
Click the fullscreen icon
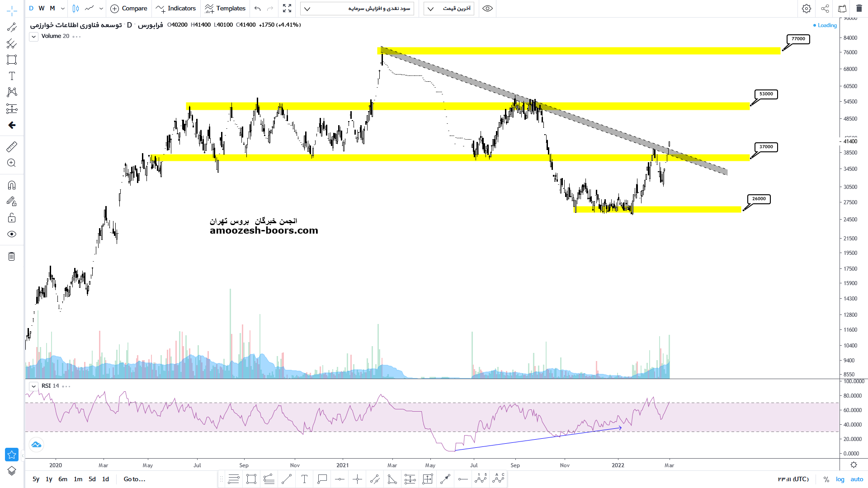(x=287, y=9)
